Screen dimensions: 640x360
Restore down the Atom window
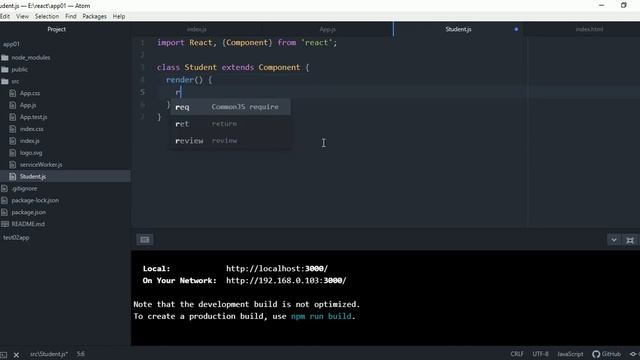click(x=623, y=5)
